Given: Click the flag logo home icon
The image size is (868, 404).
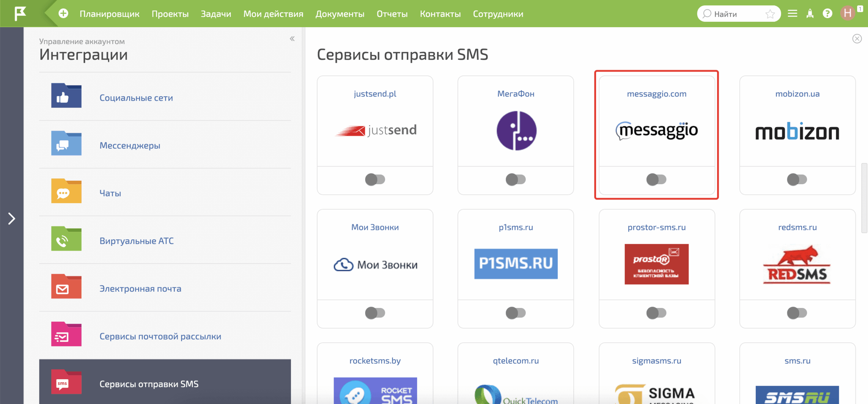Looking at the screenshot, I should 20,14.
